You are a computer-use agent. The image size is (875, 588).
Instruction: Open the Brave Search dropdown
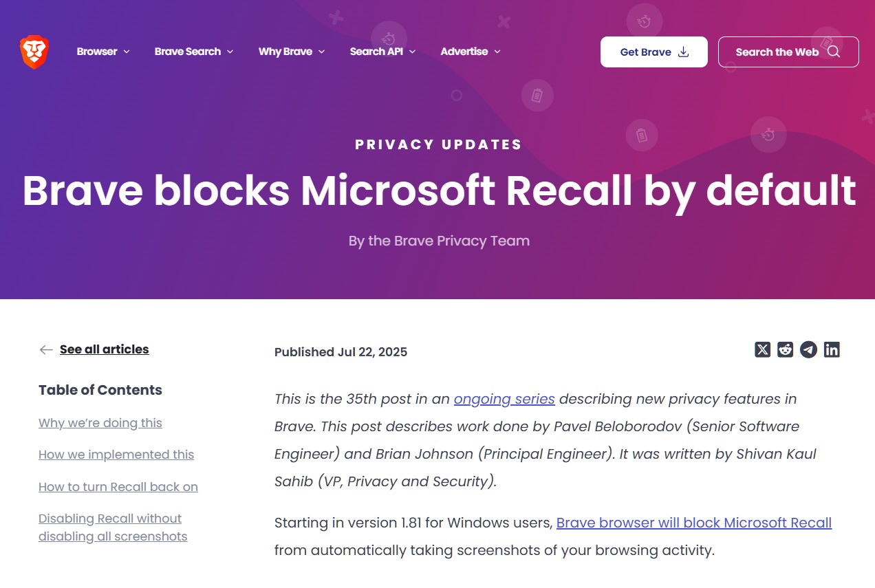(194, 52)
